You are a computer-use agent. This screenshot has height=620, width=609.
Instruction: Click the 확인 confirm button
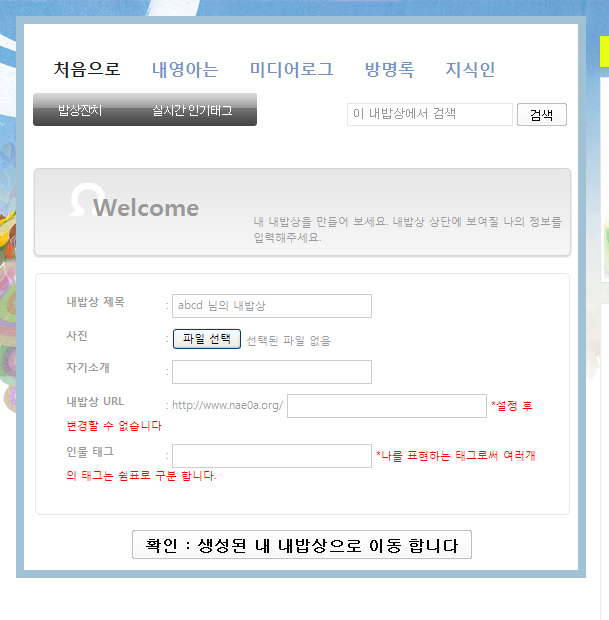(302, 544)
